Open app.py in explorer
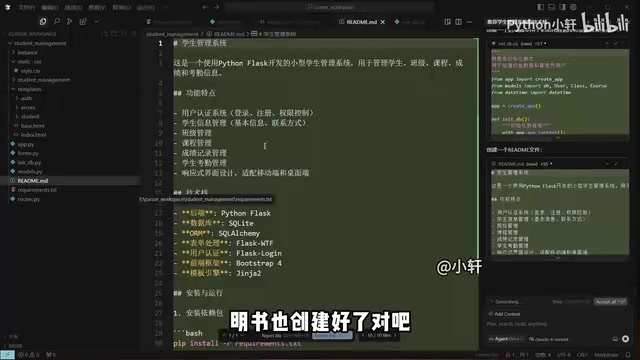Viewport: 640px width, 360px height. (x=26, y=144)
